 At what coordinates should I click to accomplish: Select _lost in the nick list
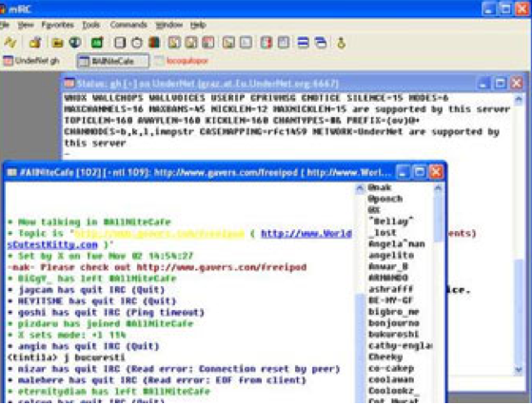click(383, 233)
